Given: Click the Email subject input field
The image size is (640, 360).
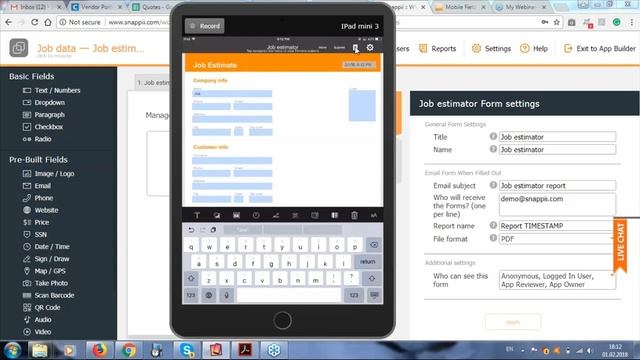Looking at the screenshot, I should tap(557, 185).
